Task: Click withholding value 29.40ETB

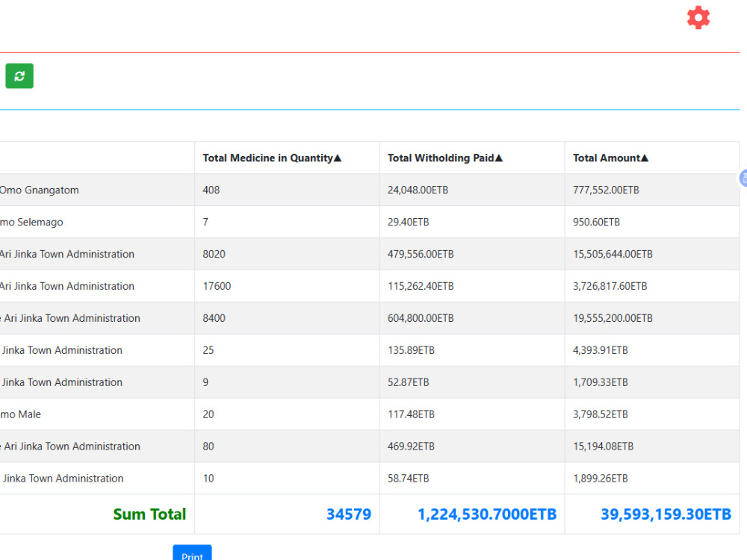Action: [x=409, y=222]
